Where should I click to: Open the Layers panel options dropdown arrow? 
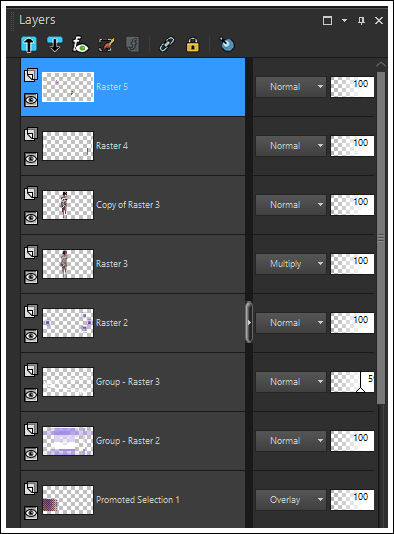345,20
